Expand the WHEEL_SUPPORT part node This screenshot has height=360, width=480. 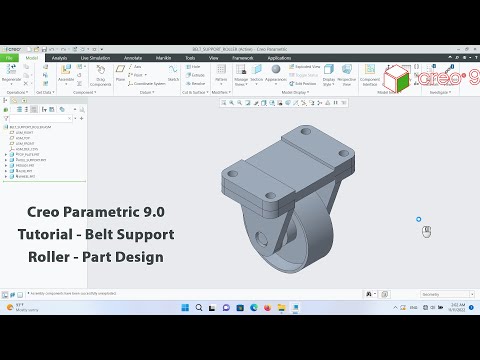tap(6, 160)
